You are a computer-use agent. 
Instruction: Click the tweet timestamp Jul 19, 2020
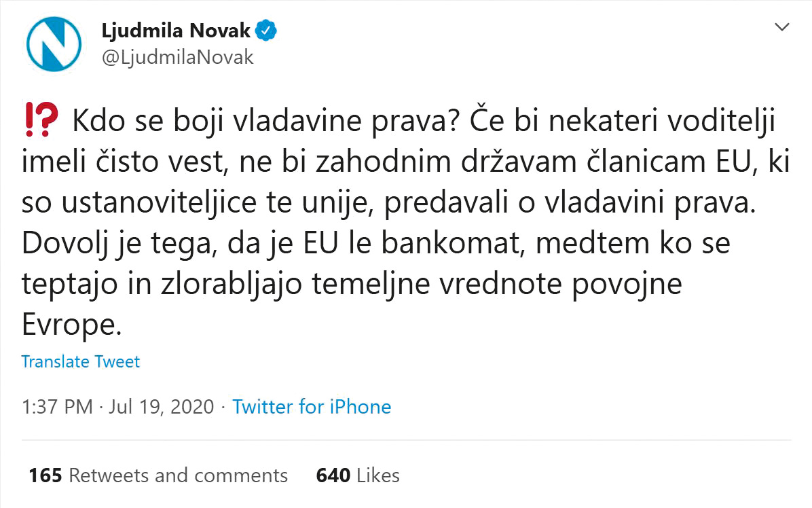161,406
